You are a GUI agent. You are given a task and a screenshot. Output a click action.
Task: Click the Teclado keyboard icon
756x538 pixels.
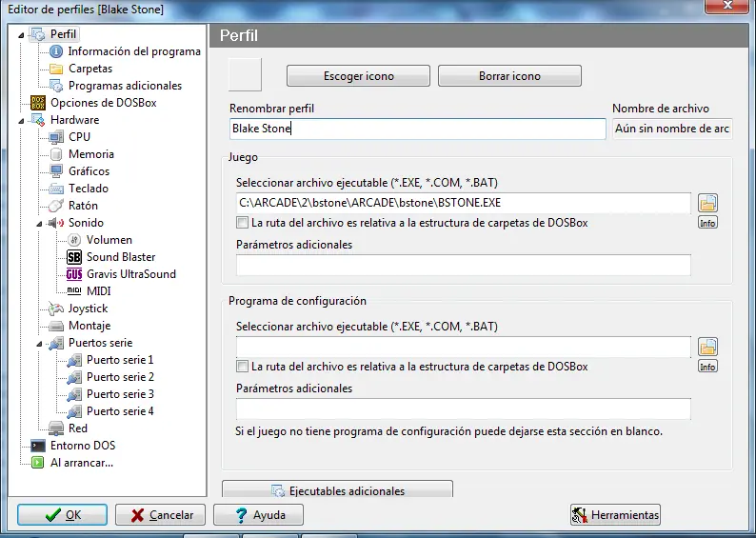[56, 189]
